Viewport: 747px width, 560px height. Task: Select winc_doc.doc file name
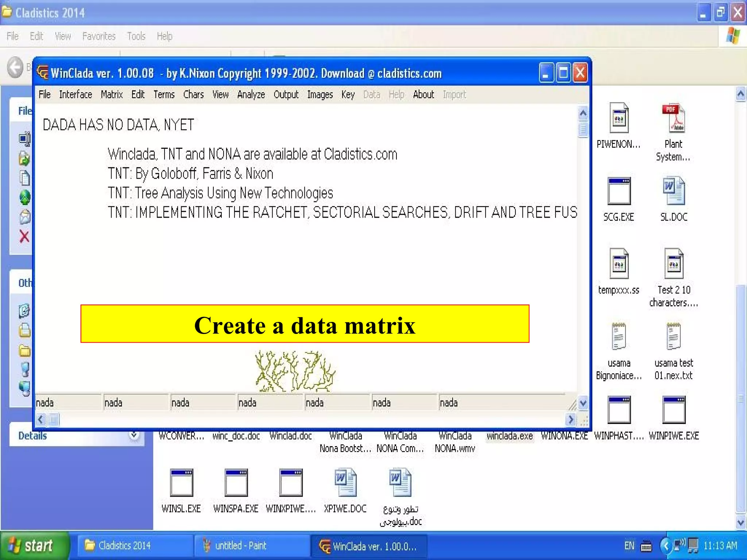tap(236, 436)
